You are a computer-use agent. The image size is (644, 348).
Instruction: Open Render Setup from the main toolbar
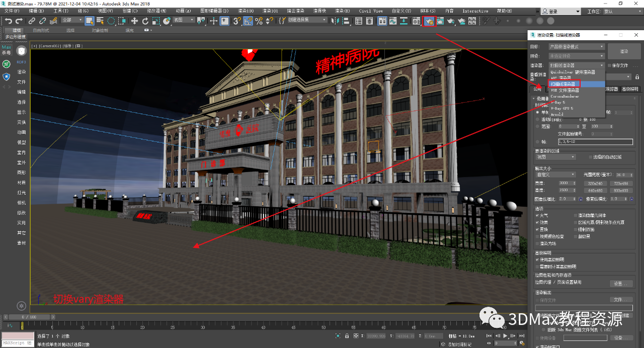[429, 21]
